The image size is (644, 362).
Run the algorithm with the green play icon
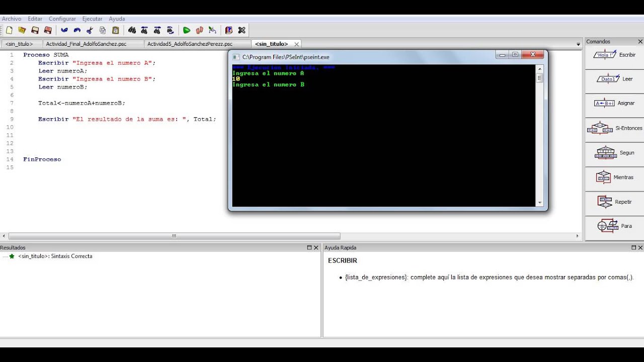(x=187, y=30)
